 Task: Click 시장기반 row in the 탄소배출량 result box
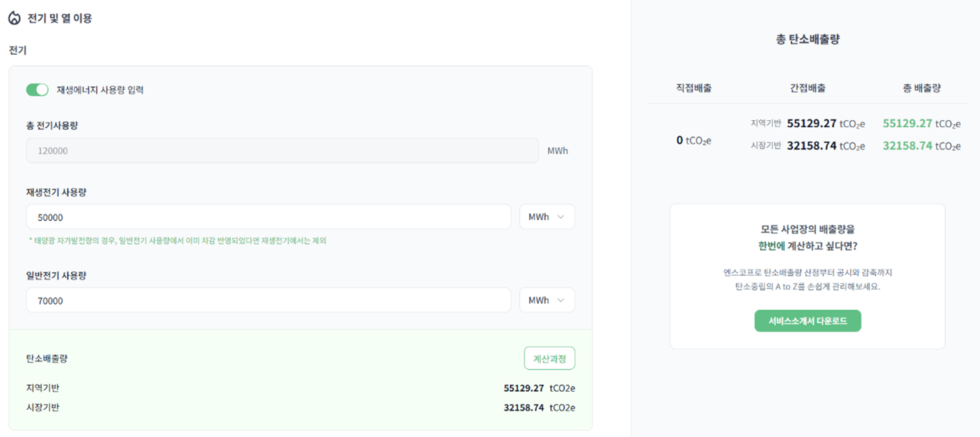click(42, 408)
